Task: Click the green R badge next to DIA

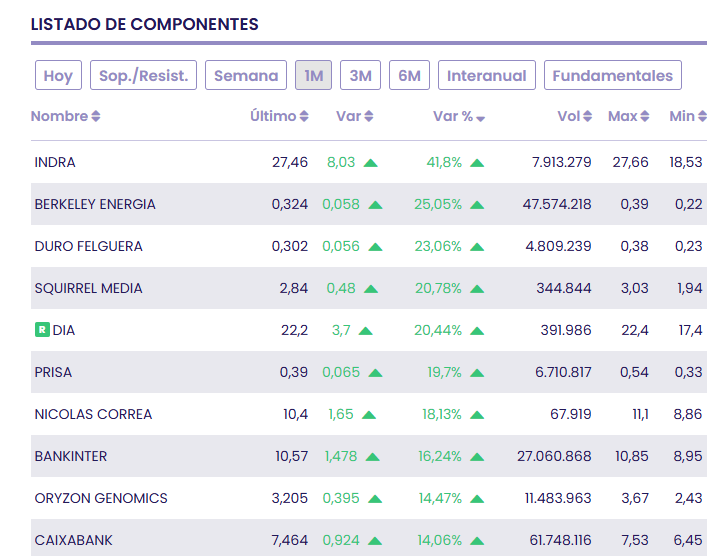Action: pyautogui.click(x=42, y=330)
